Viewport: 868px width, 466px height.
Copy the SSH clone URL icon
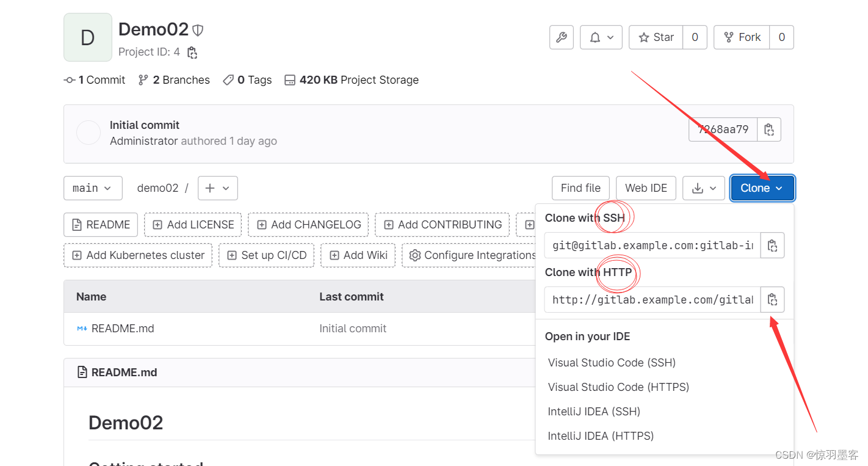(x=773, y=245)
